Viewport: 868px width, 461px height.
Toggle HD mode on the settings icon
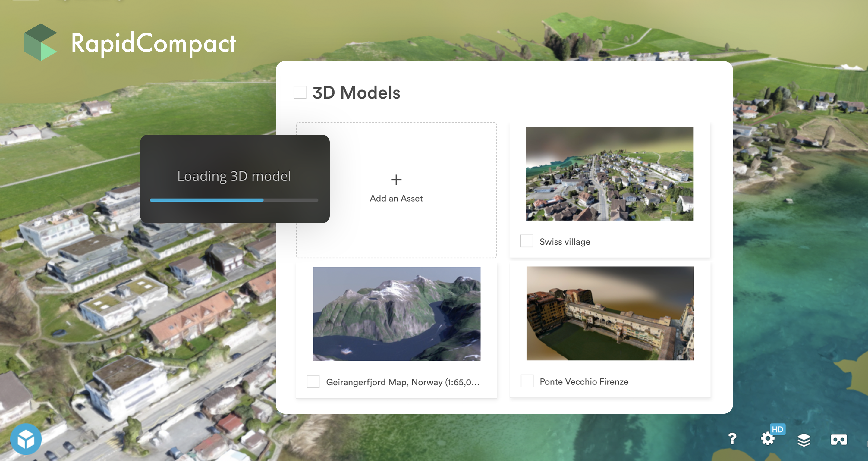pos(777,429)
